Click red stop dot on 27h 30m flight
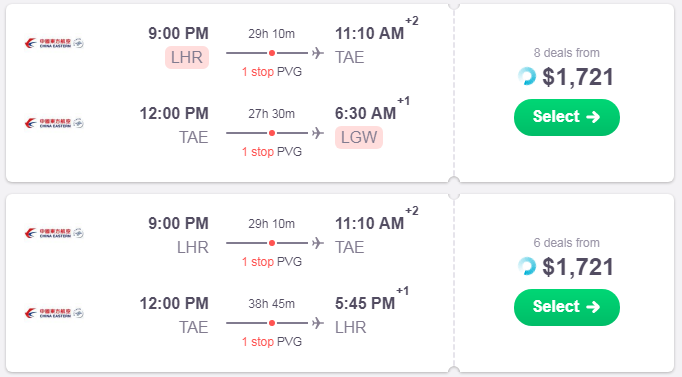 click(x=272, y=133)
